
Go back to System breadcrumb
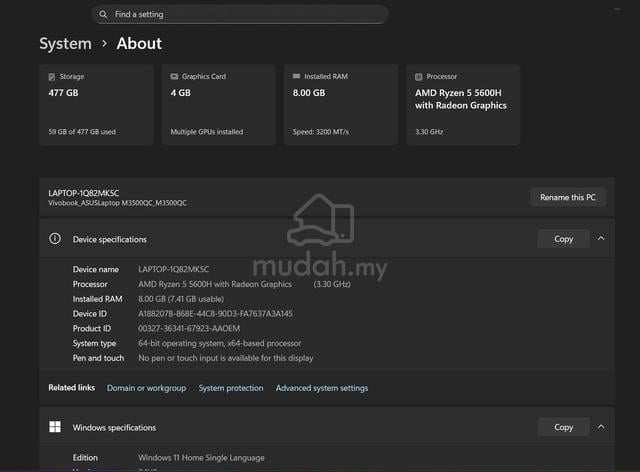tap(65, 44)
